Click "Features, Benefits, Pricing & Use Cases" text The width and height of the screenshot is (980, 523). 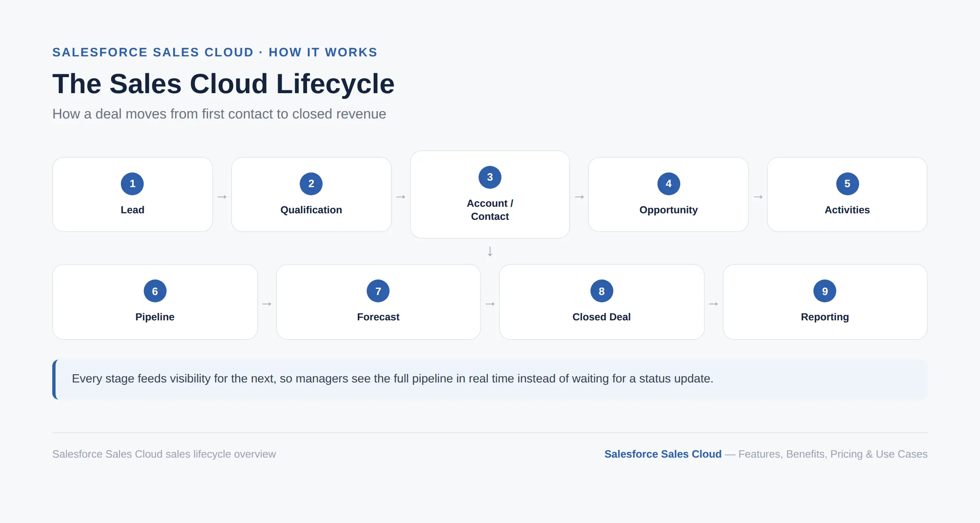click(833, 454)
